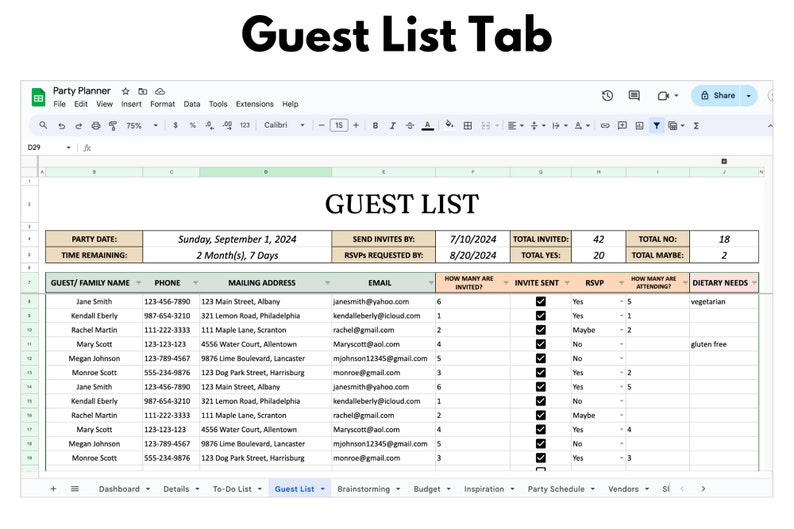
Task: Click the search menus magnifier icon
Action: pyautogui.click(x=43, y=125)
